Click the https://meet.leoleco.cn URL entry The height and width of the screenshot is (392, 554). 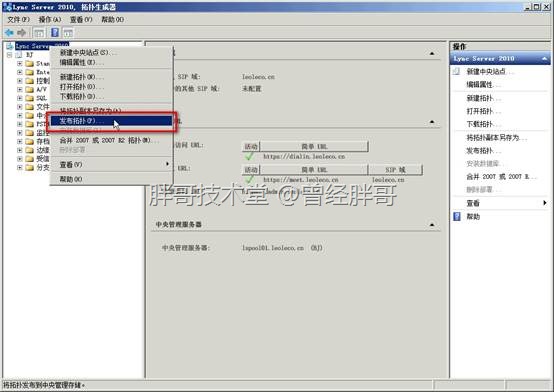(x=301, y=180)
